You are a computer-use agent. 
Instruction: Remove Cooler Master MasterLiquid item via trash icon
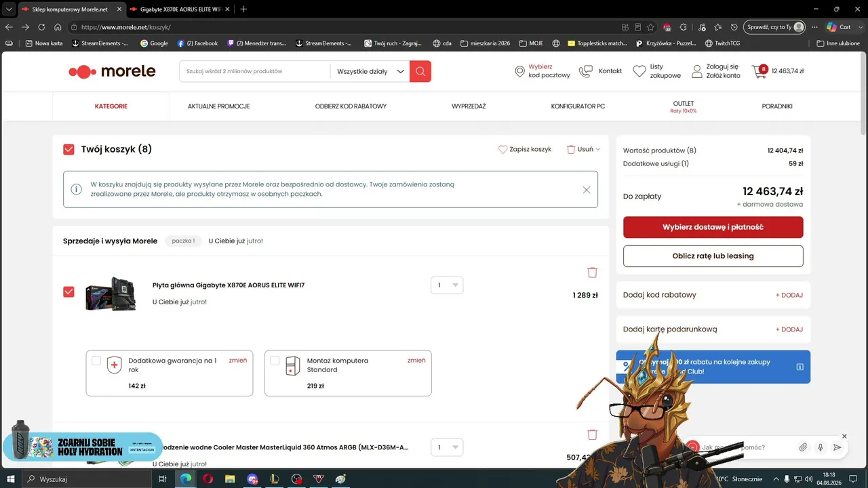pos(592,434)
